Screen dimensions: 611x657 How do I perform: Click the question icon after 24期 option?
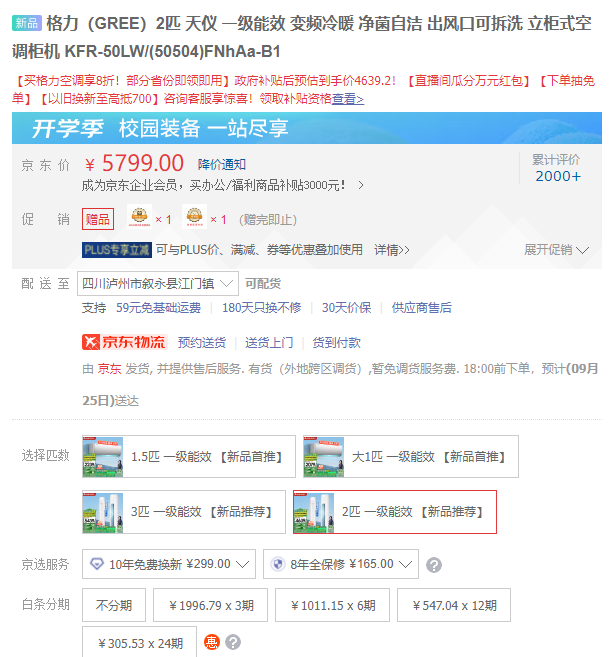click(x=233, y=642)
